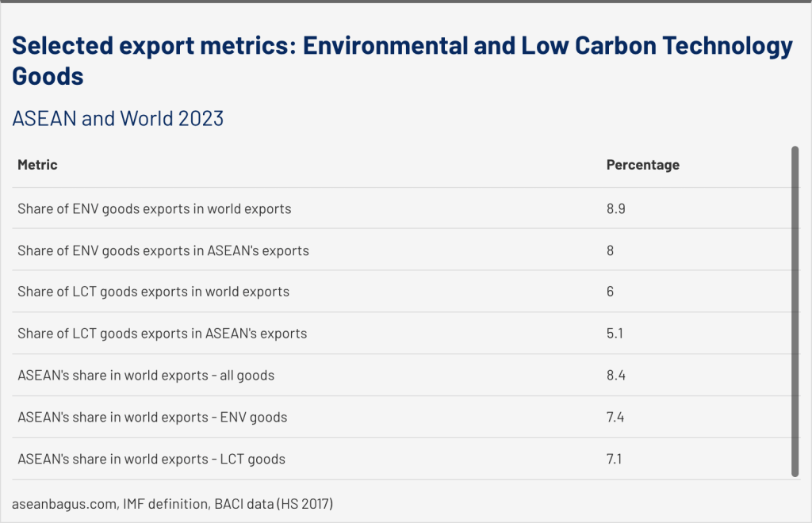Screen dimensions: 812x523
Task: Select the main heading about Selected export metrics
Action: point(402,61)
